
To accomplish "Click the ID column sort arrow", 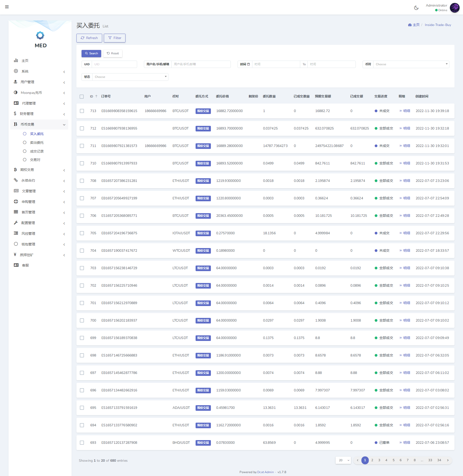I will coord(96,97).
